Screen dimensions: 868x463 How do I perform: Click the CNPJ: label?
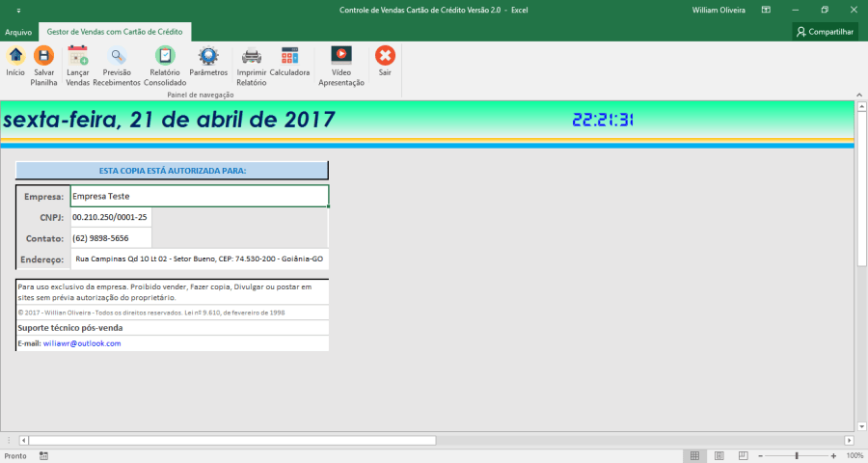(x=51, y=218)
